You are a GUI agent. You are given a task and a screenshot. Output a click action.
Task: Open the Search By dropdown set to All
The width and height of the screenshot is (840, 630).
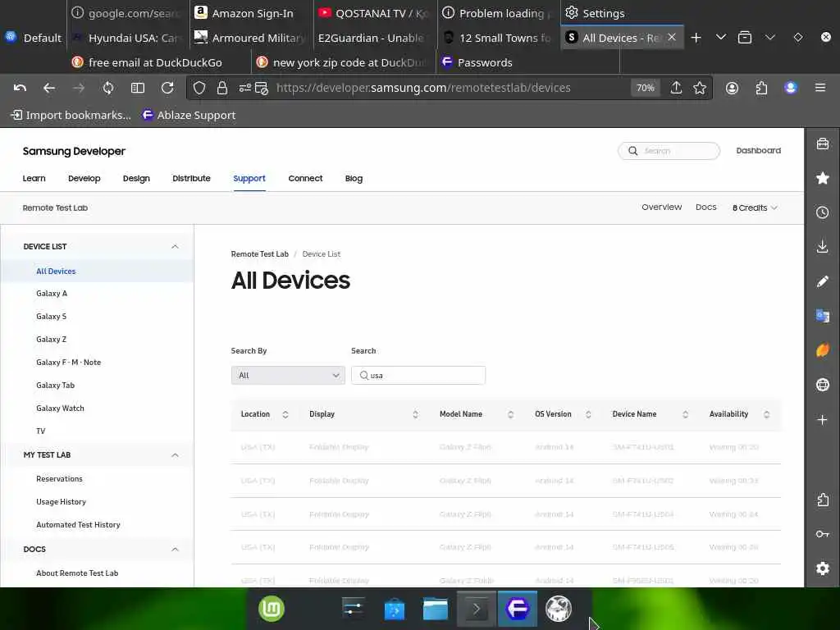[288, 375]
